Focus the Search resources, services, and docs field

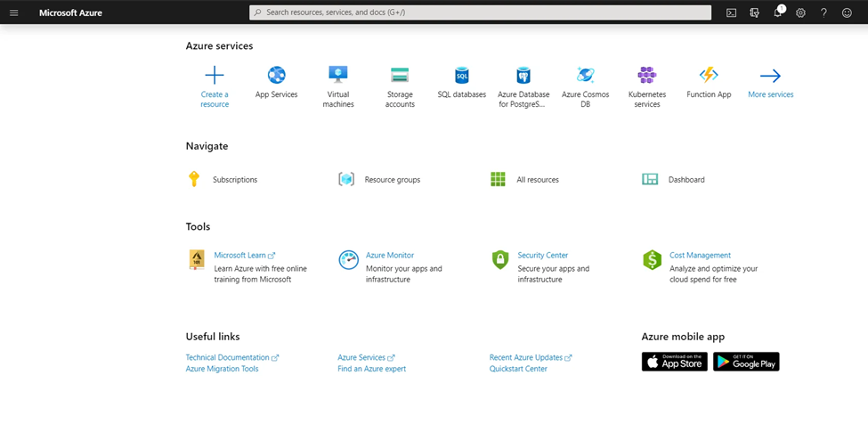click(480, 12)
